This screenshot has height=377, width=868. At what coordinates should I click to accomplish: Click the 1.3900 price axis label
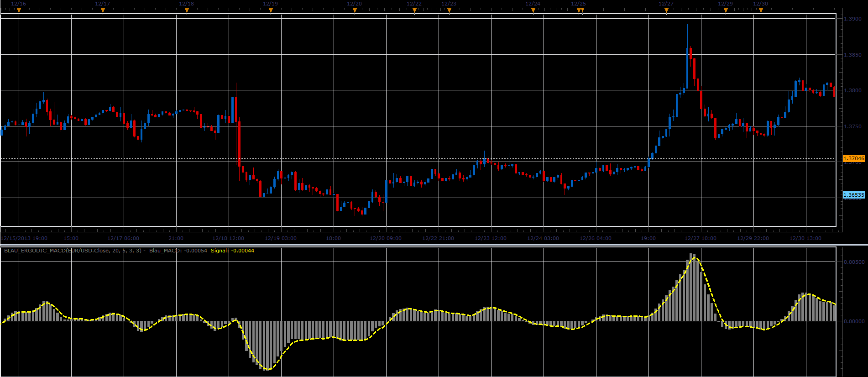tap(853, 19)
